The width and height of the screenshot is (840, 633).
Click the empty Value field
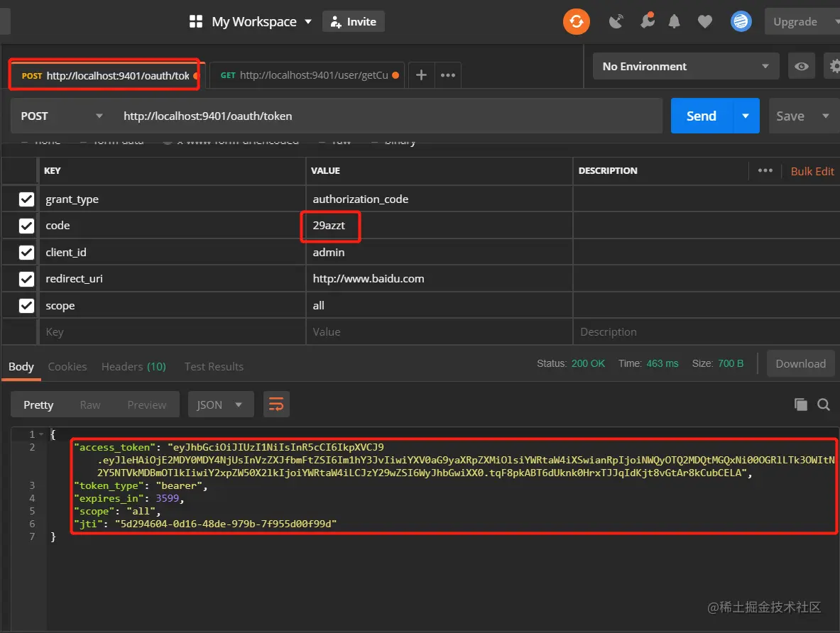tap(440, 332)
